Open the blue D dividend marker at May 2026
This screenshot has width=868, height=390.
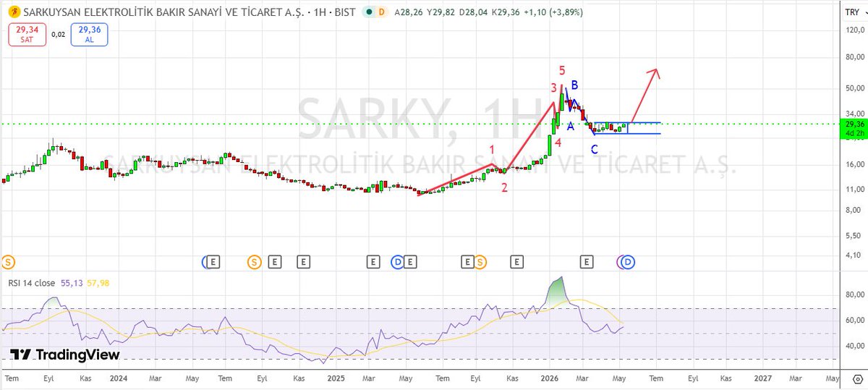[628, 261]
